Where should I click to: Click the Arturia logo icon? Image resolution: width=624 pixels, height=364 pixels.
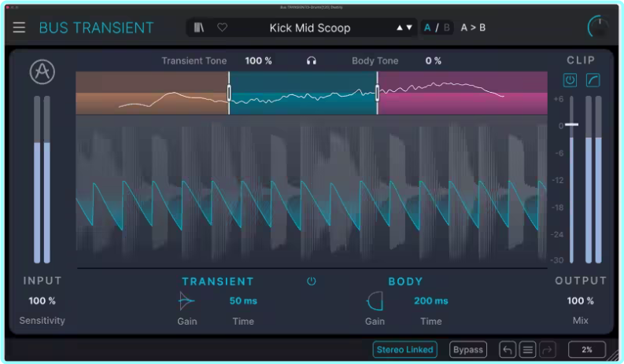pyautogui.click(x=42, y=72)
